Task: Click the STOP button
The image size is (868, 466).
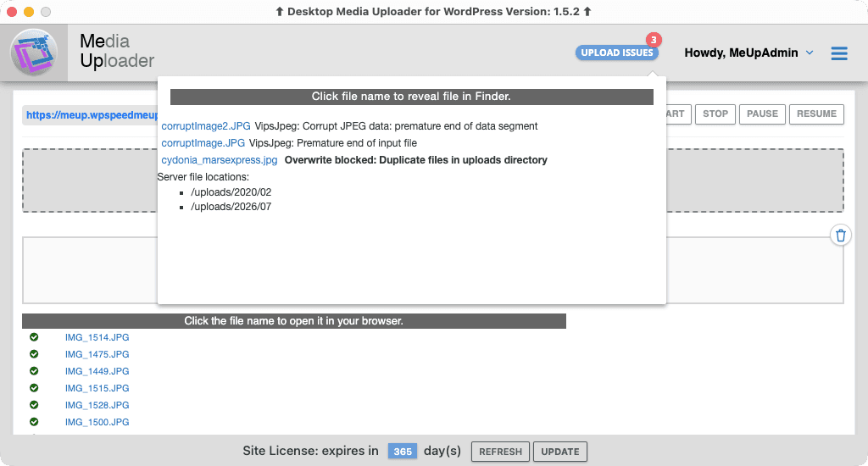Action: 715,114
